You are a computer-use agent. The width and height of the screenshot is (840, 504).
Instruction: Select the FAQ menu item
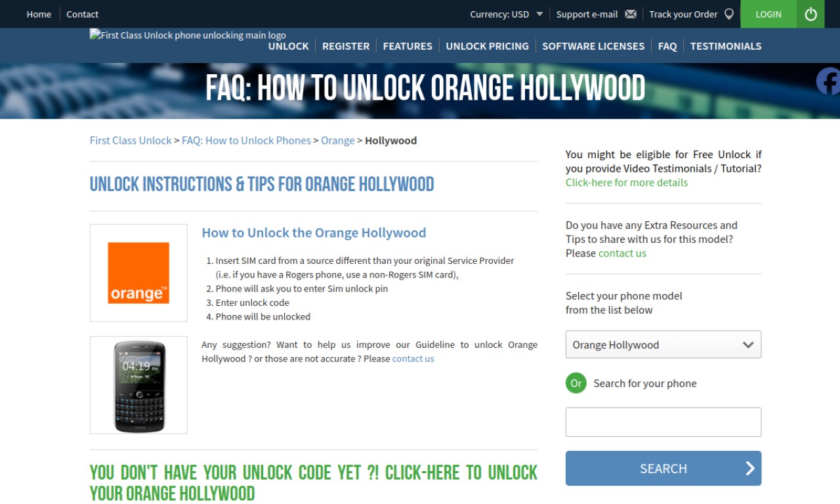[x=667, y=46]
